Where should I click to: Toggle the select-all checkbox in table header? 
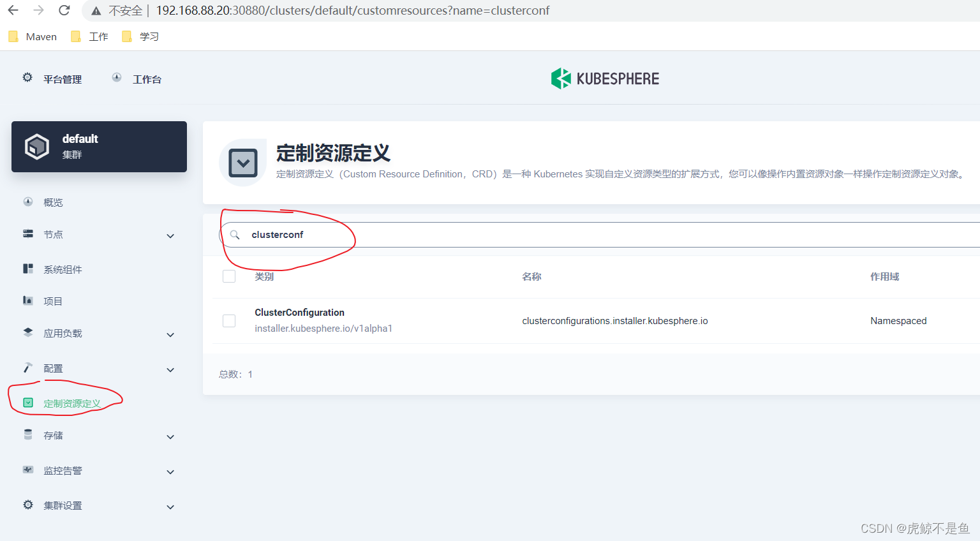[229, 276]
